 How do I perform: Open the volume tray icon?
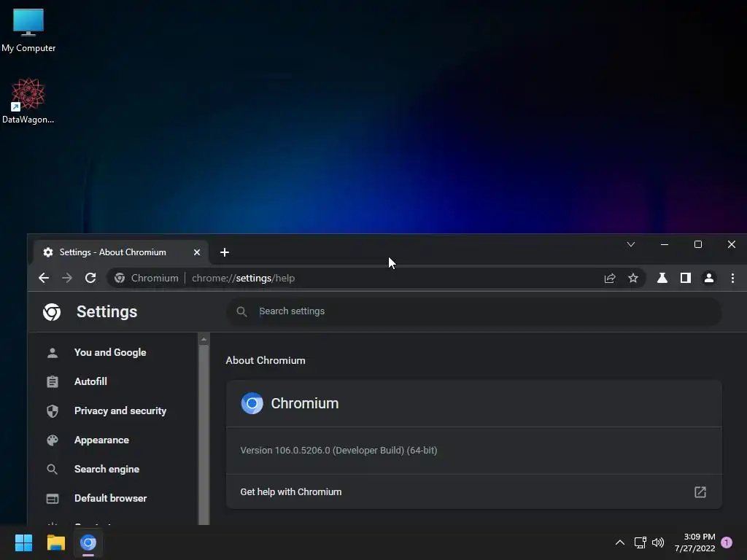[658, 542]
